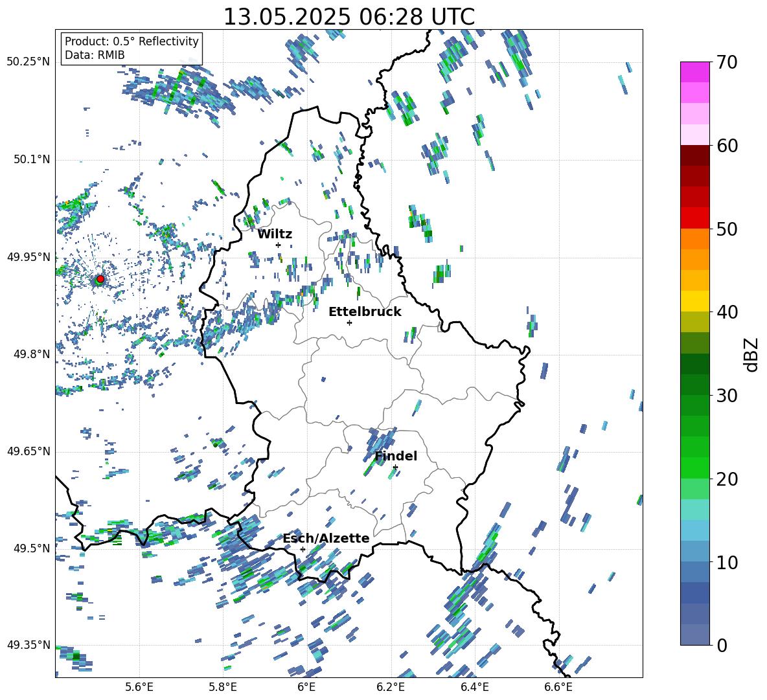Click the timestamp title 13.05.2025 06:28 UTC
Screen dimensions: 767x700
[349, 17]
